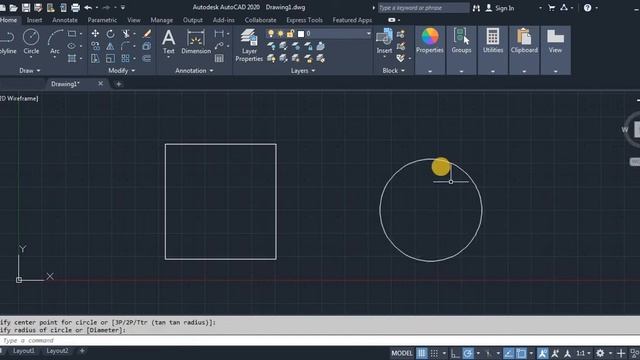Select the Leader annotation tool
The image size is (640, 360).
coord(219,46)
